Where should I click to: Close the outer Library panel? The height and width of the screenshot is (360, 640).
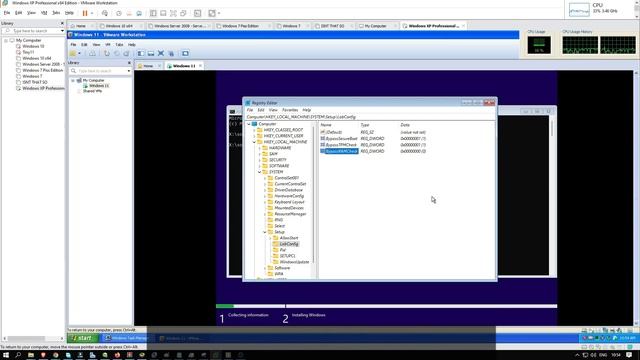[62, 23]
